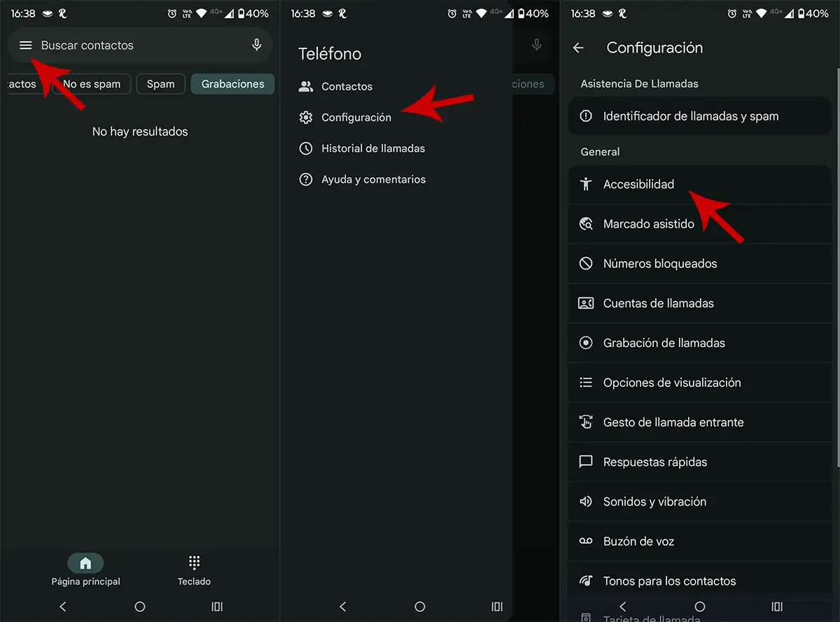Open the hamburger menu in the search bar
Image resolution: width=840 pixels, height=622 pixels.
25,45
